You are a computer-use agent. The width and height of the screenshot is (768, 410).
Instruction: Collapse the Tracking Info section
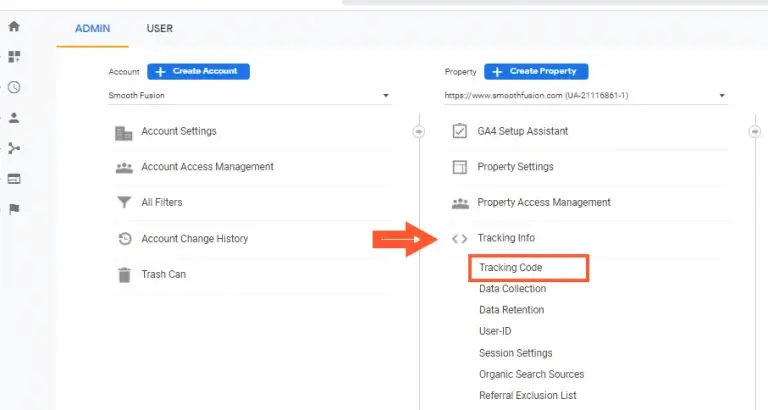506,238
